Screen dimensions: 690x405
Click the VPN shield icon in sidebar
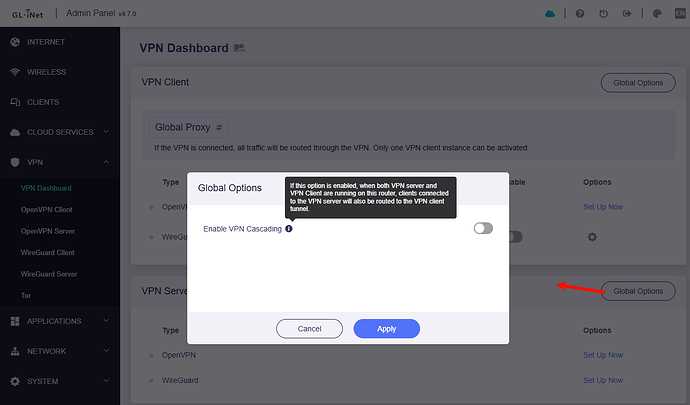(15, 162)
